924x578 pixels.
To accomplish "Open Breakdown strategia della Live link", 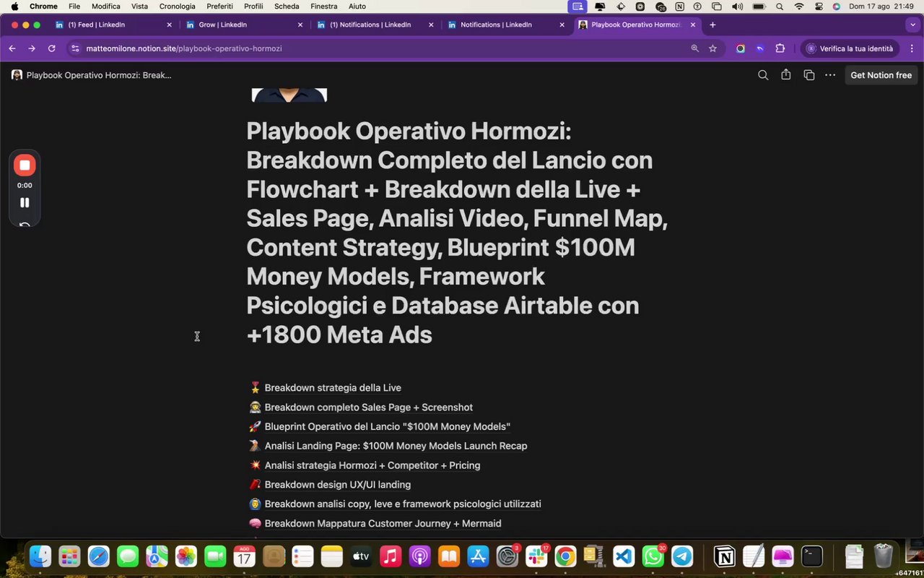I will pyautogui.click(x=333, y=388).
